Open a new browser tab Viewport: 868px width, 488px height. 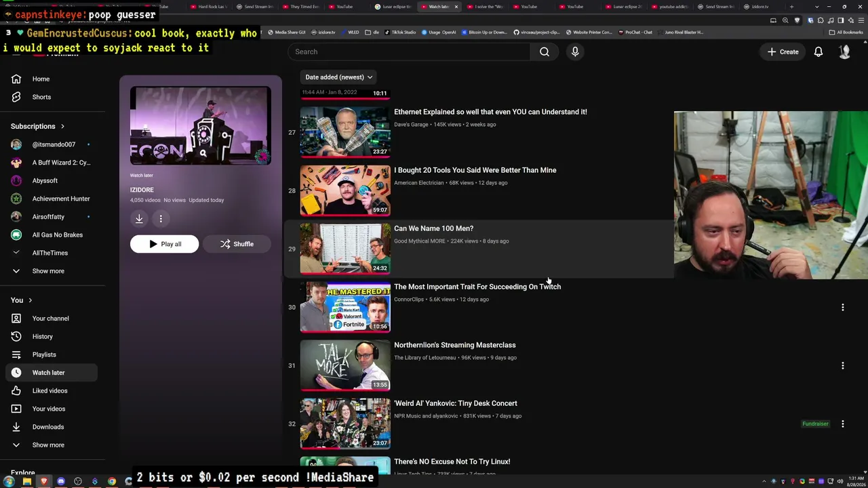click(791, 7)
